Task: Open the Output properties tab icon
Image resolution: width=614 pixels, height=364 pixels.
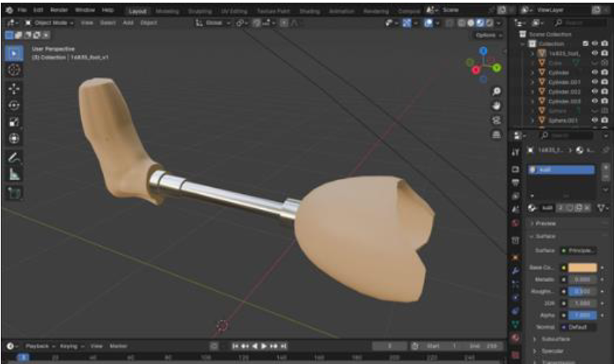Action: pos(515,182)
